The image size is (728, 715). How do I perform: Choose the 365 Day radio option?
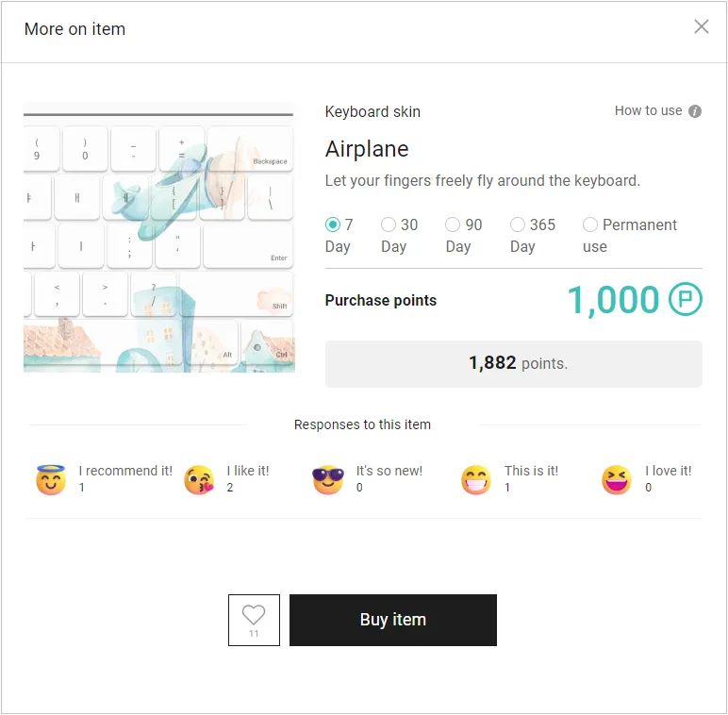pos(517,224)
